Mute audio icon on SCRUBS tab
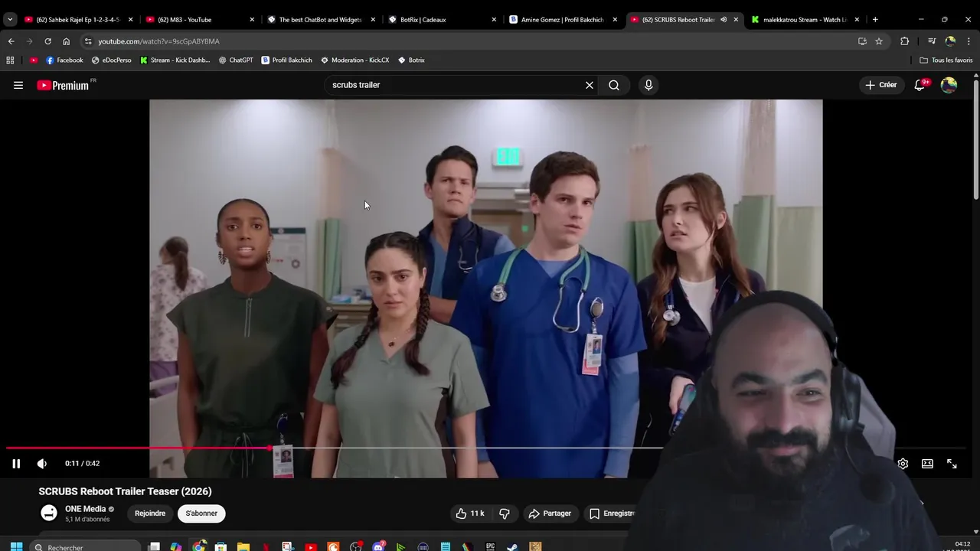 point(724,19)
